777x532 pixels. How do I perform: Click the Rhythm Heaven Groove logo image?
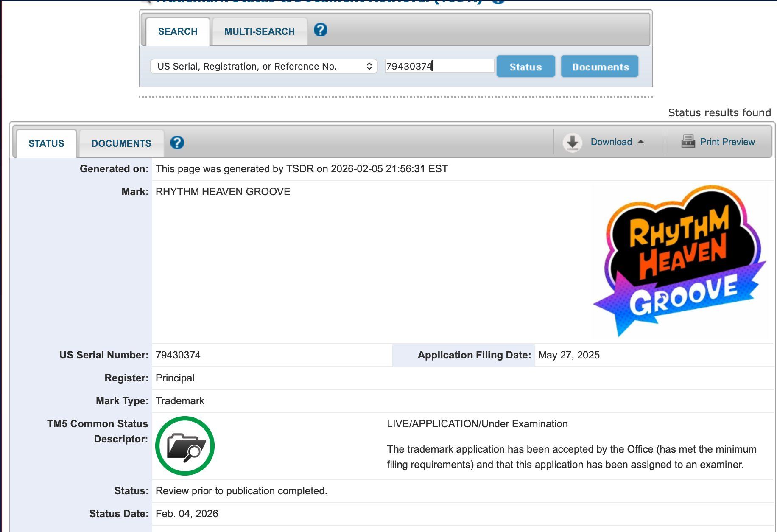[x=680, y=261]
